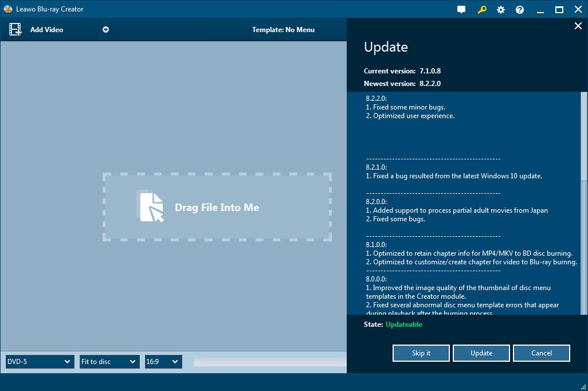Click the 8.1.0.0: changelog heading

(376, 245)
